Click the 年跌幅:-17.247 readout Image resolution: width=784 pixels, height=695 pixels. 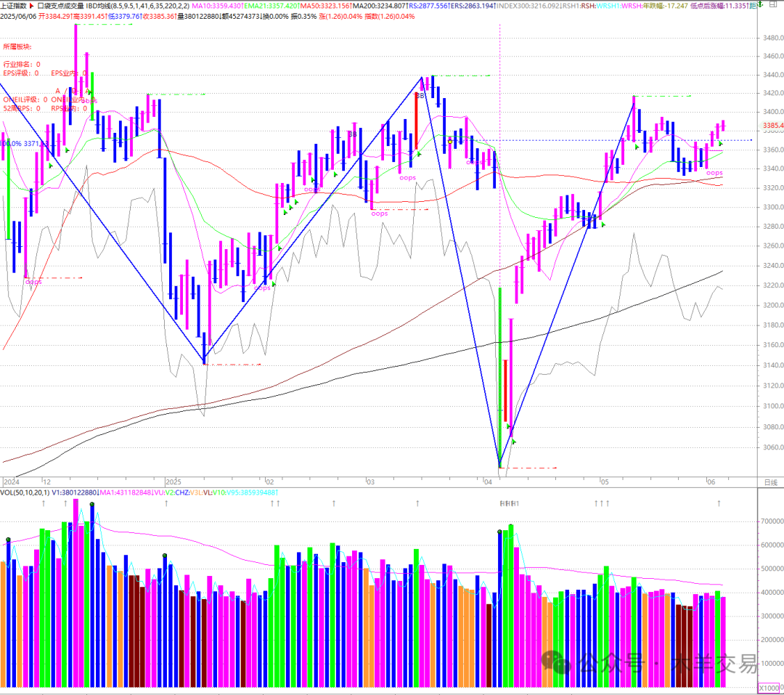point(664,6)
